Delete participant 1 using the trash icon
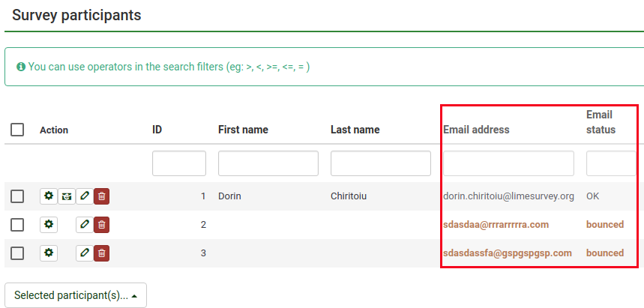 (x=102, y=196)
